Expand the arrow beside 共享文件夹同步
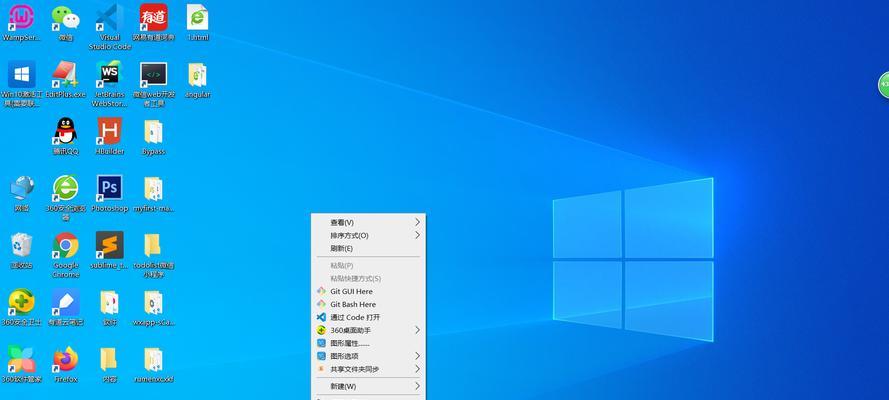 pyautogui.click(x=418, y=369)
